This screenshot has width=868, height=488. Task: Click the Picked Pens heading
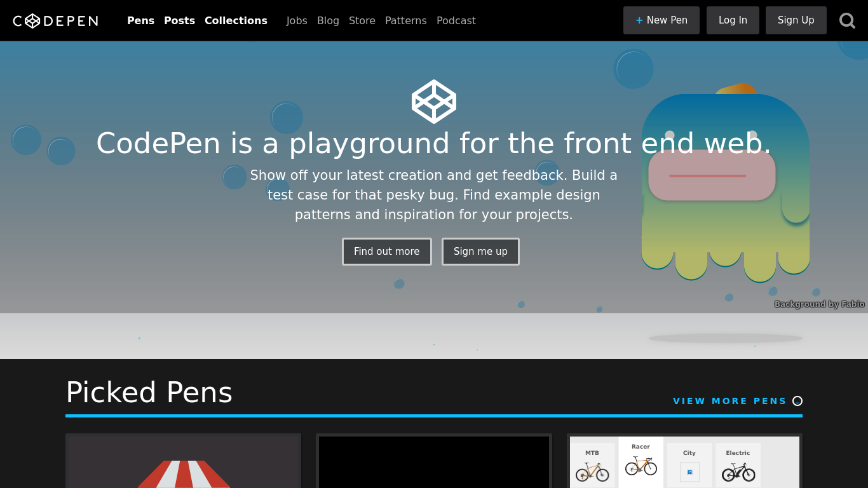tap(149, 393)
